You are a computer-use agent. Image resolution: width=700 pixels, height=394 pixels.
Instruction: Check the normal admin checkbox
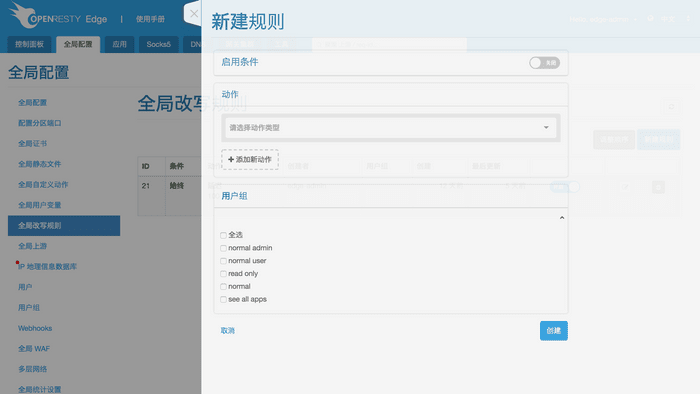point(223,248)
